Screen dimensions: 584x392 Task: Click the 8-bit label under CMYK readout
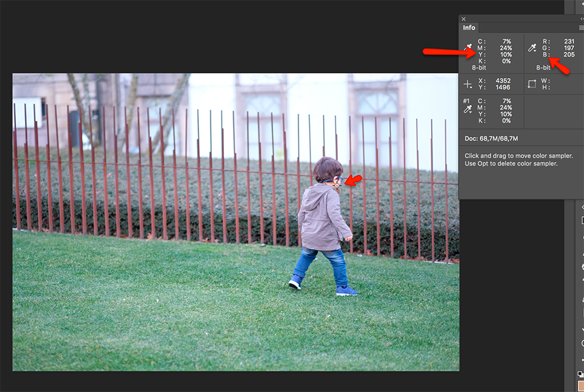(479, 68)
